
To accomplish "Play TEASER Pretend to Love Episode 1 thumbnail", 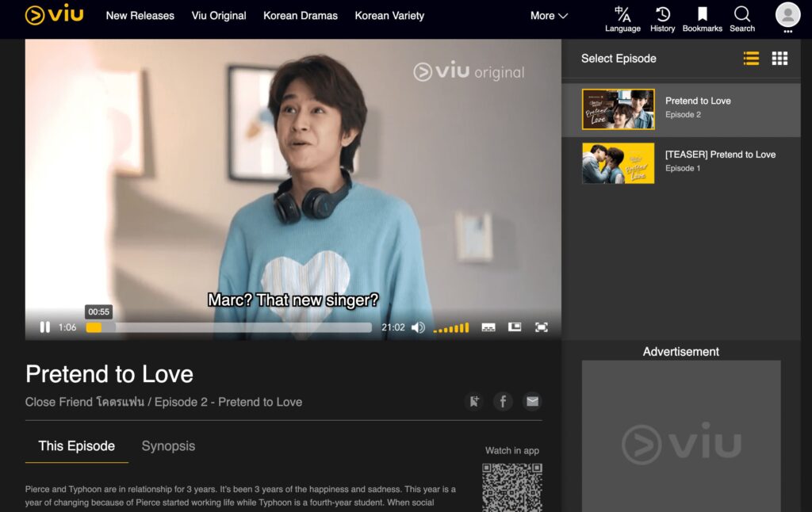I will click(x=618, y=163).
